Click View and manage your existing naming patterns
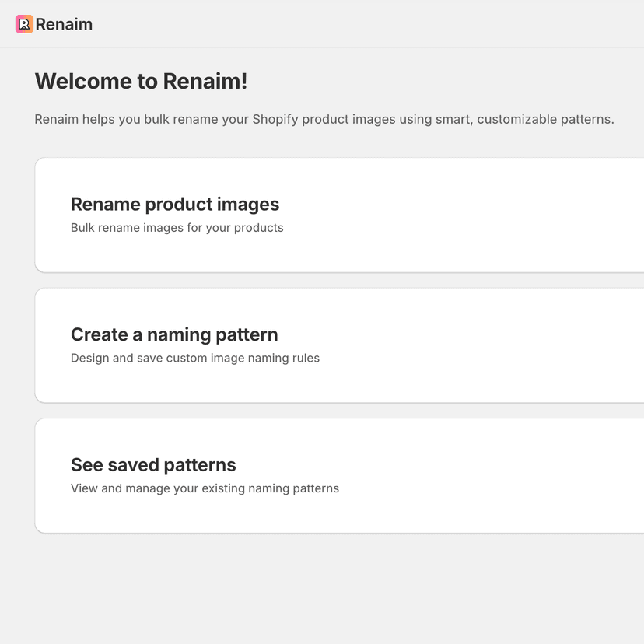Image resolution: width=644 pixels, height=644 pixels. click(205, 488)
